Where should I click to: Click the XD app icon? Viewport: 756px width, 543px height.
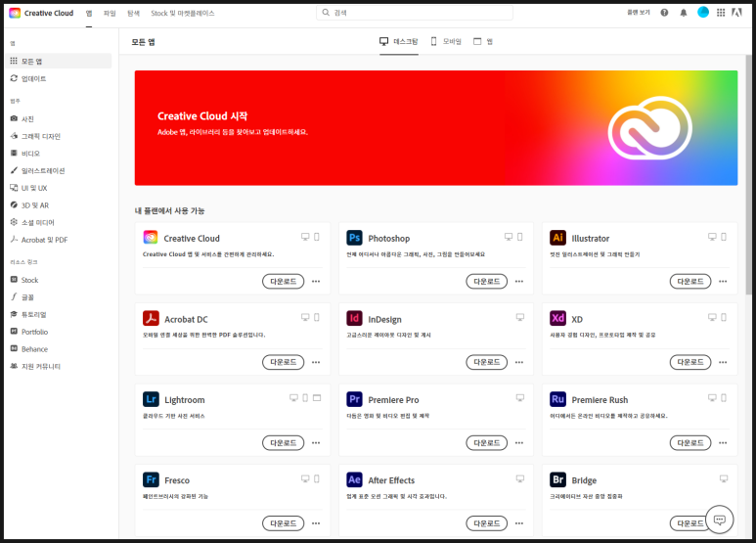[x=557, y=318]
